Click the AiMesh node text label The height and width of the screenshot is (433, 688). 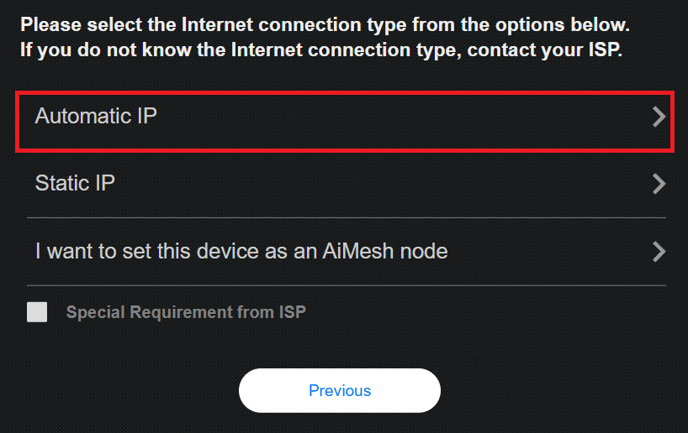coord(241,251)
